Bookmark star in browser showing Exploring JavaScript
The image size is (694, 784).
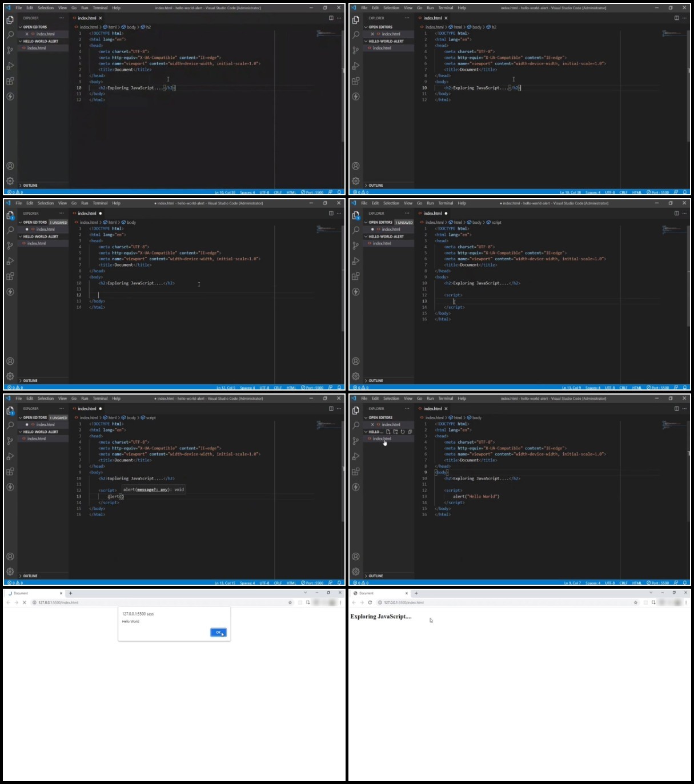pos(636,602)
